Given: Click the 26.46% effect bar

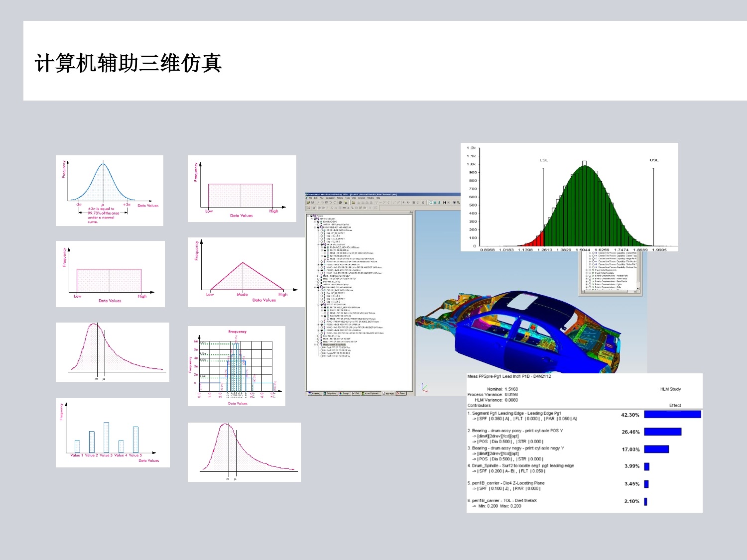Looking at the screenshot, I should 662,432.
